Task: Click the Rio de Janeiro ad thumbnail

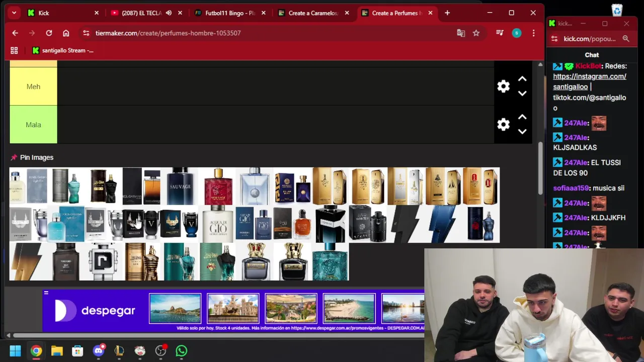Action: (175, 308)
